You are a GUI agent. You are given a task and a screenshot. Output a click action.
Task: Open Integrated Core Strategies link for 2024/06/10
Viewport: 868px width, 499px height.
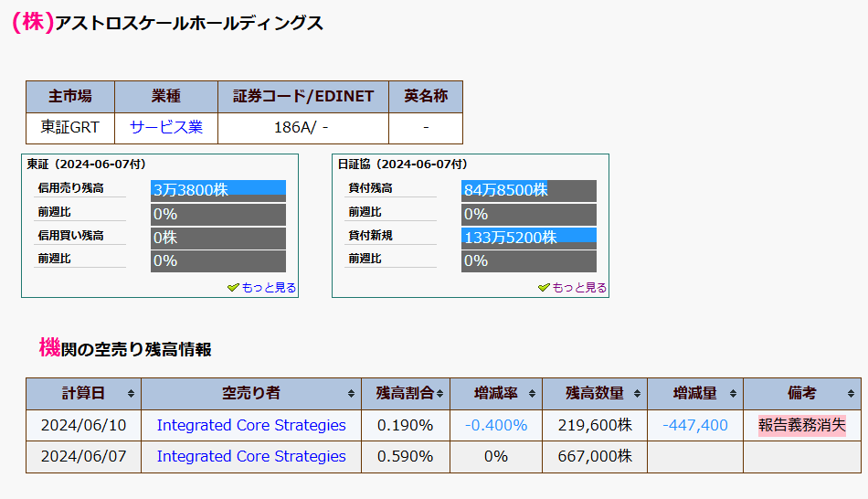coord(251,425)
